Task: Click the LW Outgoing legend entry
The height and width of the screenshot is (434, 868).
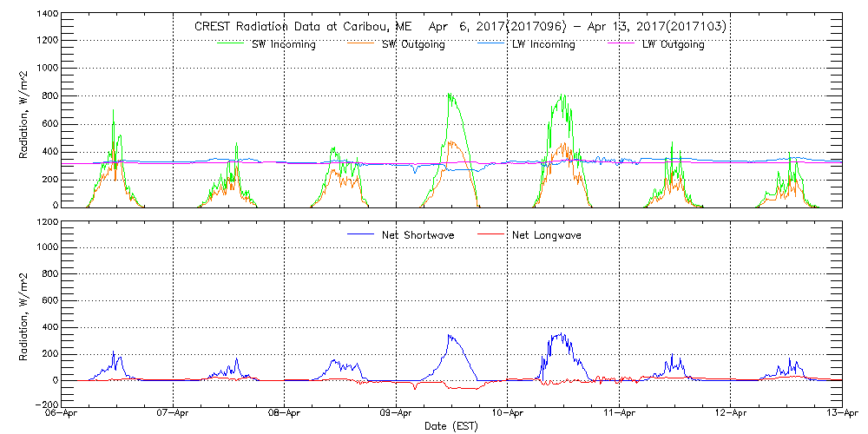Action: [673, 44]
